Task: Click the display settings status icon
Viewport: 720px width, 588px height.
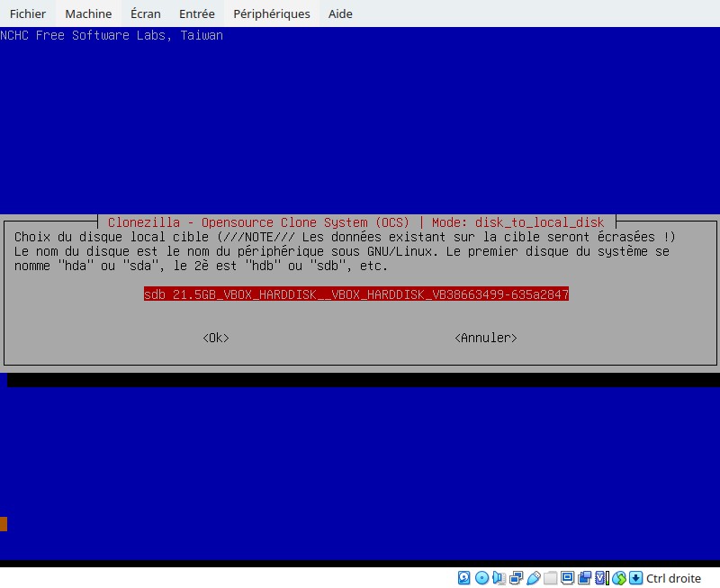Action: (567, 578)
